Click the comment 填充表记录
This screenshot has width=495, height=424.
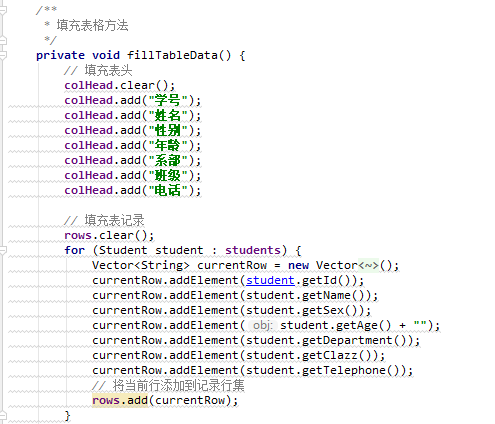104,220
